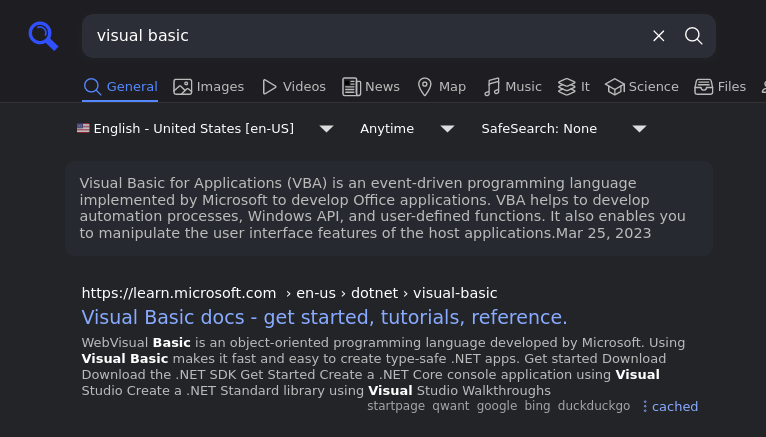Open the Music category tab
This screenshot has width=766, height=437.
click(x=512, y=87)
